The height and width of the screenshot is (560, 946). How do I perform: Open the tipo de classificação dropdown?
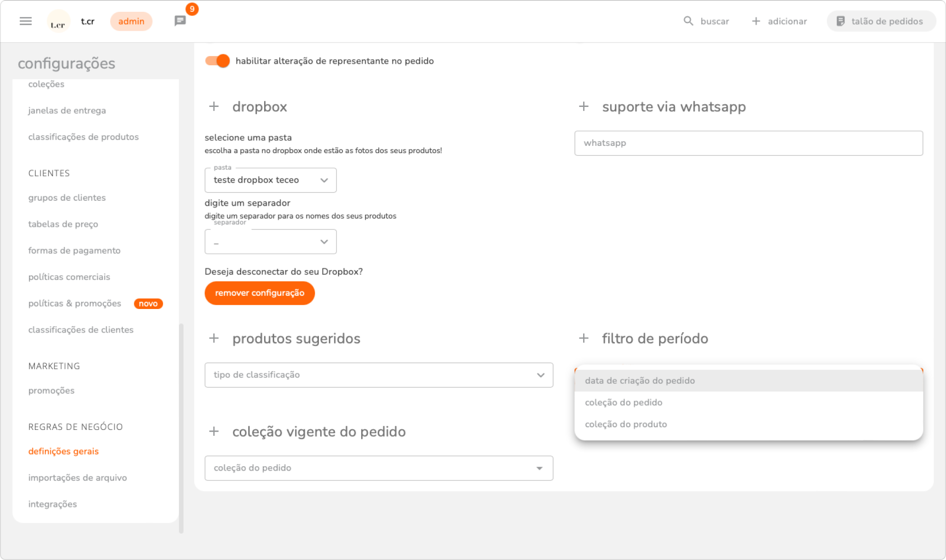pos(378,375)
